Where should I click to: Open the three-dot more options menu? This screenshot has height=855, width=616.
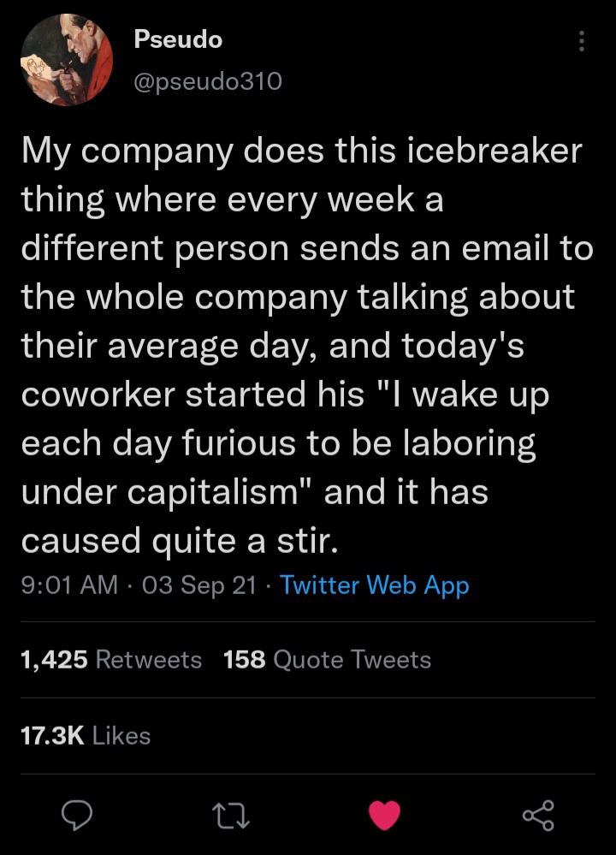pyautogui.click(x=582, y=41)
